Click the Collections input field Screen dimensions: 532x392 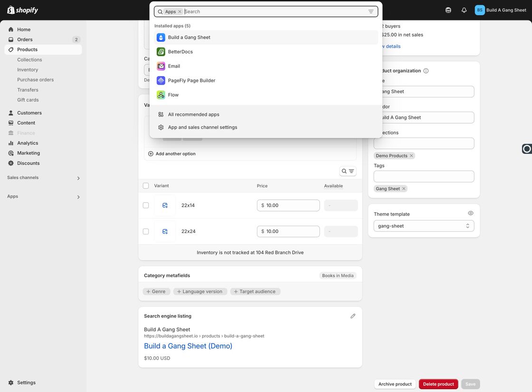[424, 143]
